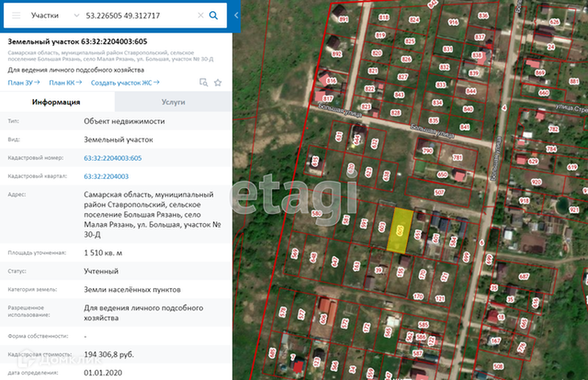Click the Объект недвижимости type value
588x380 pixels.
tap(124, 121)
